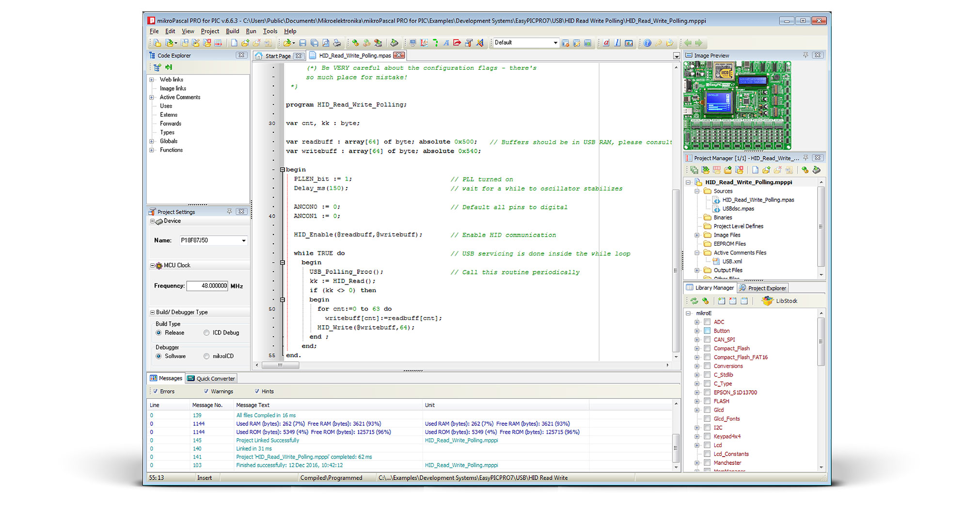Click the Print printer icon in the toolbar
Screen dimensions: 980x506
pyautogui.click(x=337, y=43)
